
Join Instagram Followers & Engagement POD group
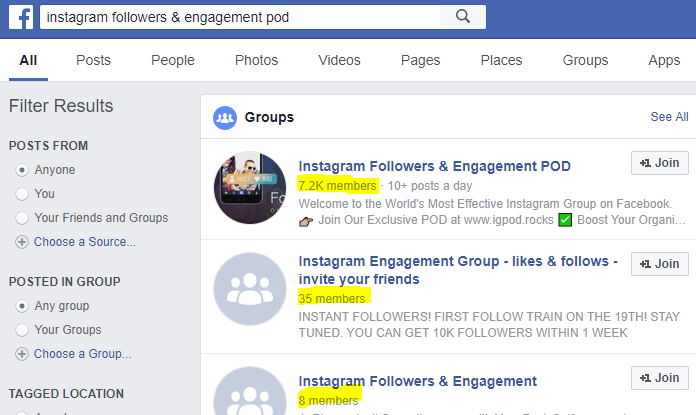[x=660, y=163]
